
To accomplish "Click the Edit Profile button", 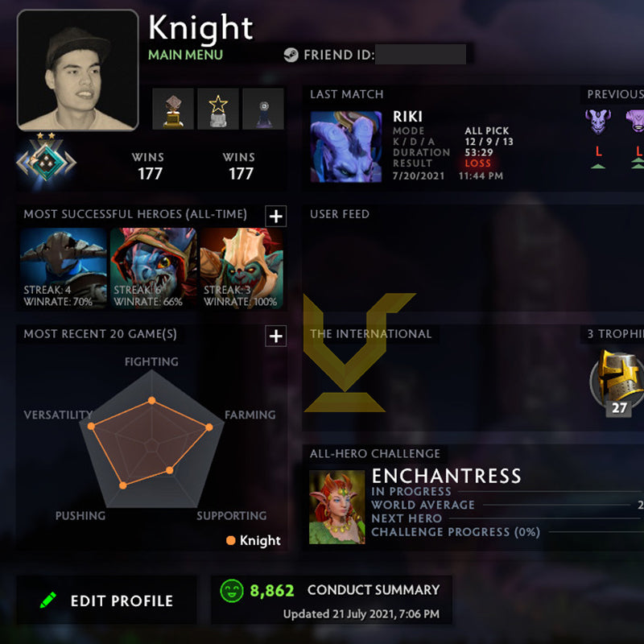I will (106, 601).
